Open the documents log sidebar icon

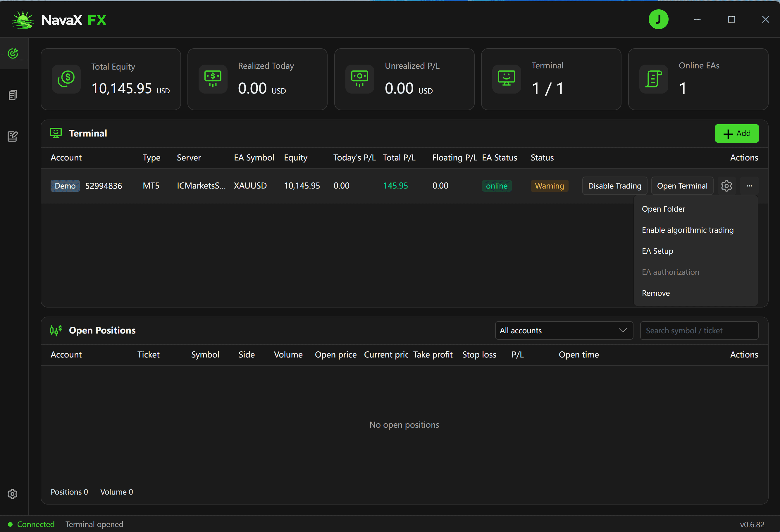[x=13, y=95]
